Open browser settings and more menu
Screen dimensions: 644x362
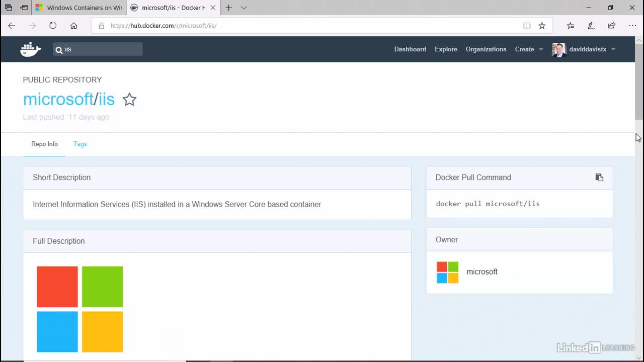tap(632, 26)
